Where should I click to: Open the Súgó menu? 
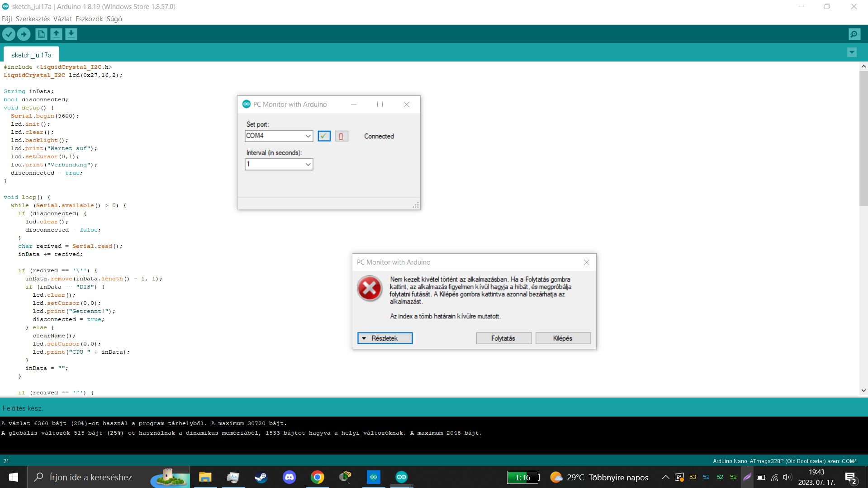click(114, 19)
